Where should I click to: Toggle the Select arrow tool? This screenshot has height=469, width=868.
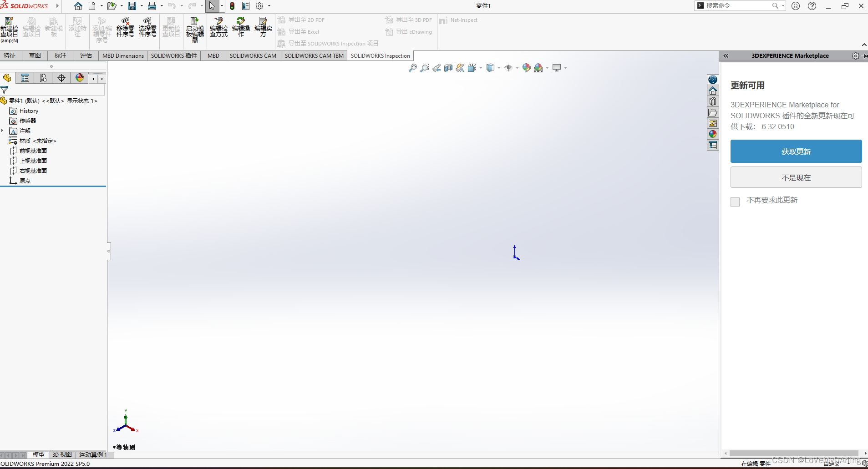coord(212,6)
